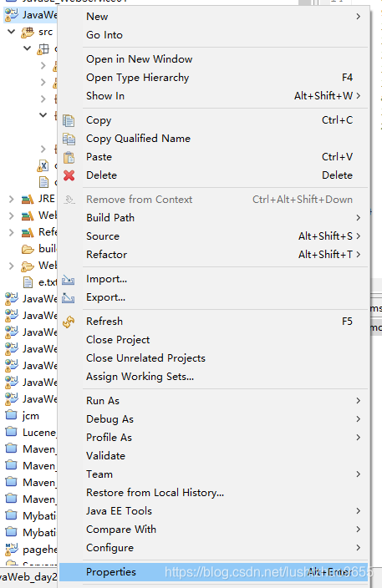Select Open in New Window
Screen dimensions: 382x588
coord(214,58)
